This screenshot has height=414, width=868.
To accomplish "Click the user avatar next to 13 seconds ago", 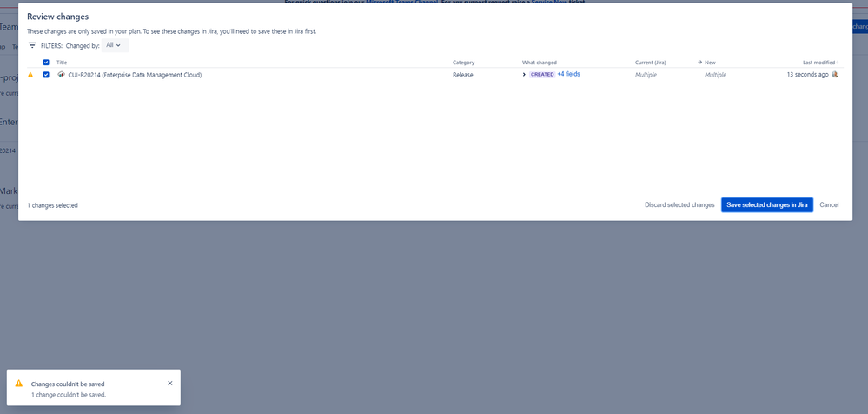I will [x=835, y=74].
